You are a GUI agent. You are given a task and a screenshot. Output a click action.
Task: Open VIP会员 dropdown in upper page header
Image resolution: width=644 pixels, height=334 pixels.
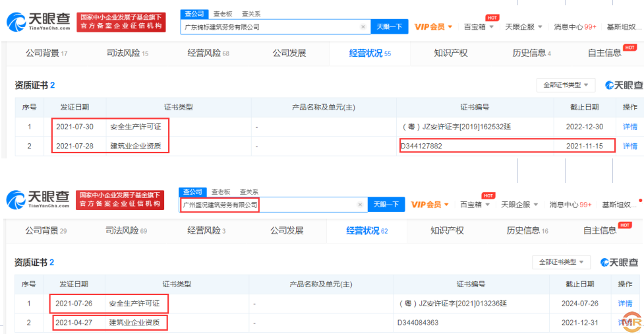click(433, 27)
